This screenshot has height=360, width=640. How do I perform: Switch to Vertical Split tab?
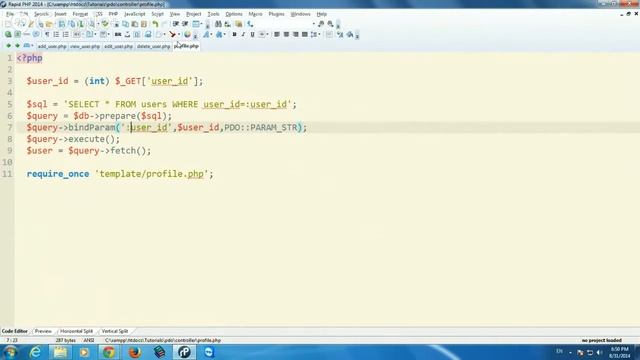(x=115, y=331)
